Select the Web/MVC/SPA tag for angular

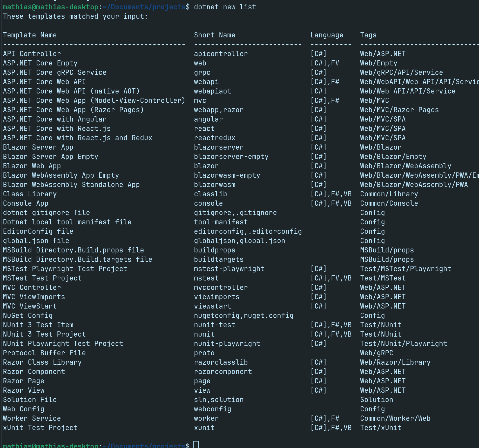[382, 119]
